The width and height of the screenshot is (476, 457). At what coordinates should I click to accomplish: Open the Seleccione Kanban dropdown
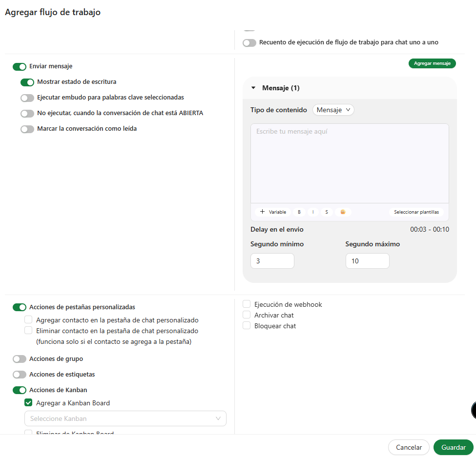point(125,418)
